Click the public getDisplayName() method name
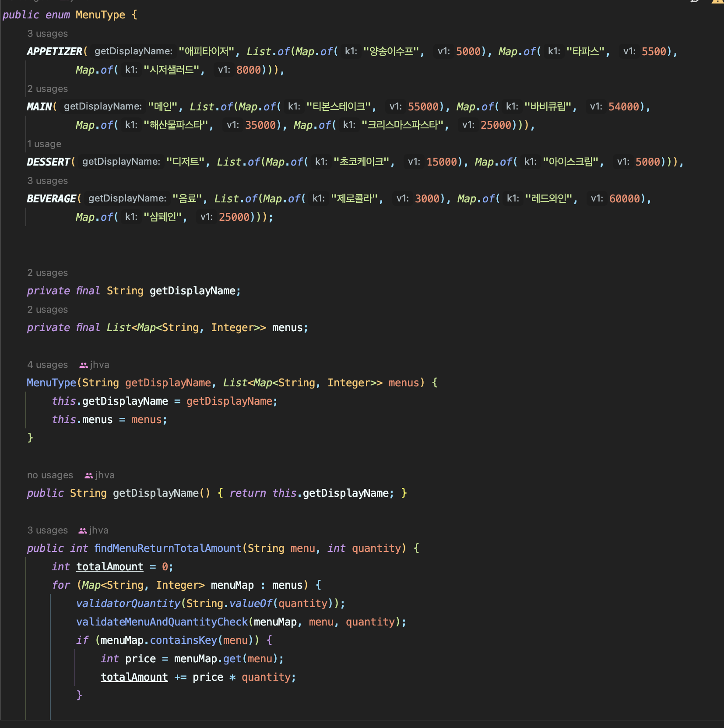 [155, 493]
